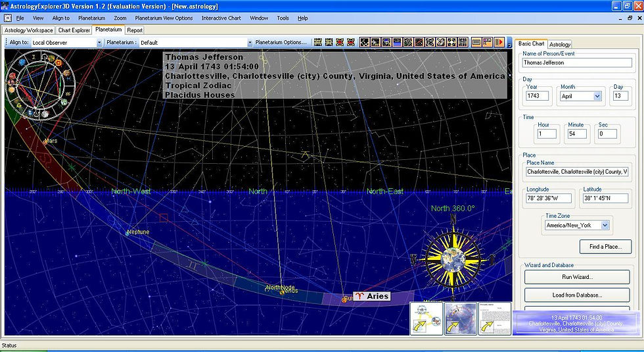Switch to the Report tab
The image size is (644, 352).
(x=135, y=30)
